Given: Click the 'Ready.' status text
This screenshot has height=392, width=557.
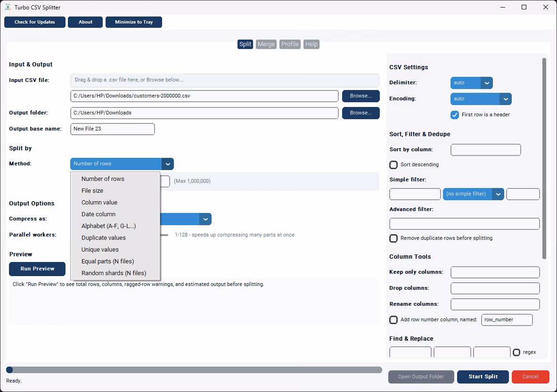Looking at the screenshot, I should 14,381.
